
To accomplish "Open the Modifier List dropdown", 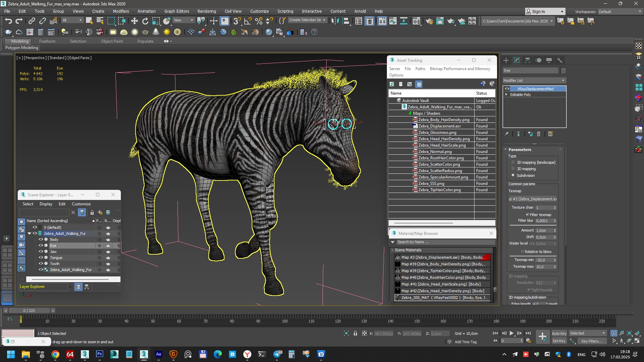I will pyautogui.click(x=534, y=81).
